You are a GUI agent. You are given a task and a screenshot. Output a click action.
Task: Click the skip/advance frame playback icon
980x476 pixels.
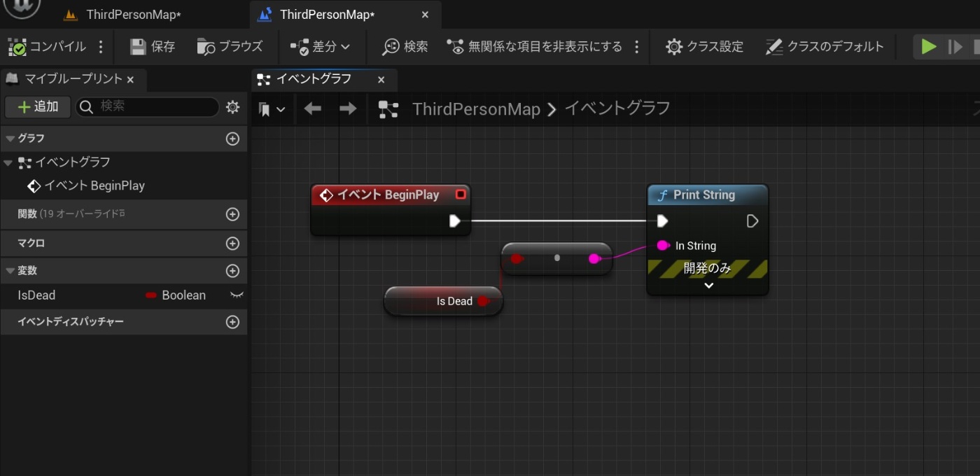(x=955, y=47)
